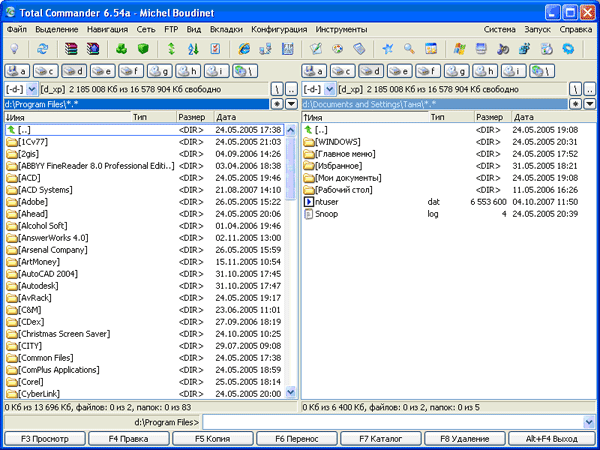This screenshot has width=600, height=450.
Task: Open left panel directory history arrow
Action: coord(291,103)
